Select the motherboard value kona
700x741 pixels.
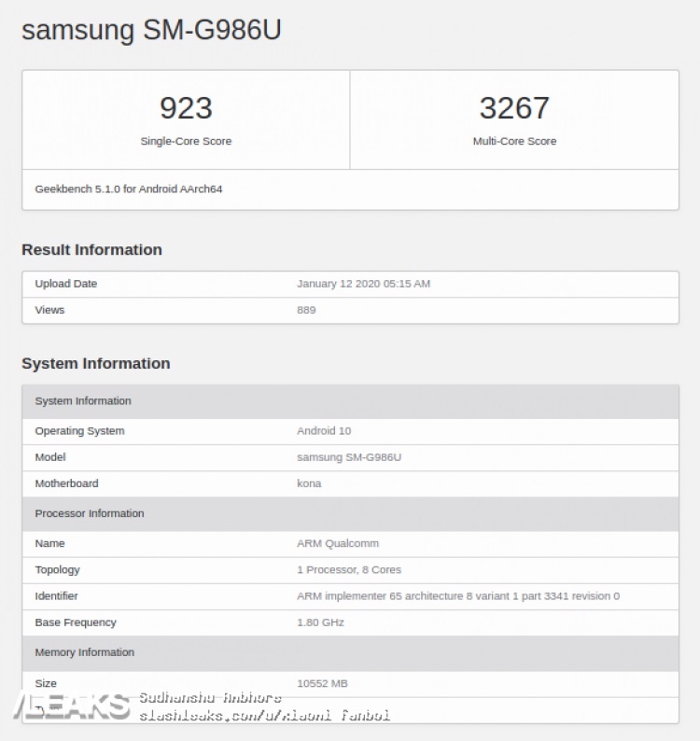[x=309, y=483]
